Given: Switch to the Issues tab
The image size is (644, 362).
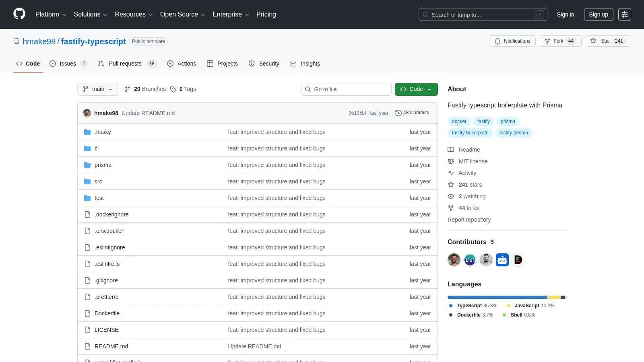Looking at the screenshot, I should coord(68,64).
